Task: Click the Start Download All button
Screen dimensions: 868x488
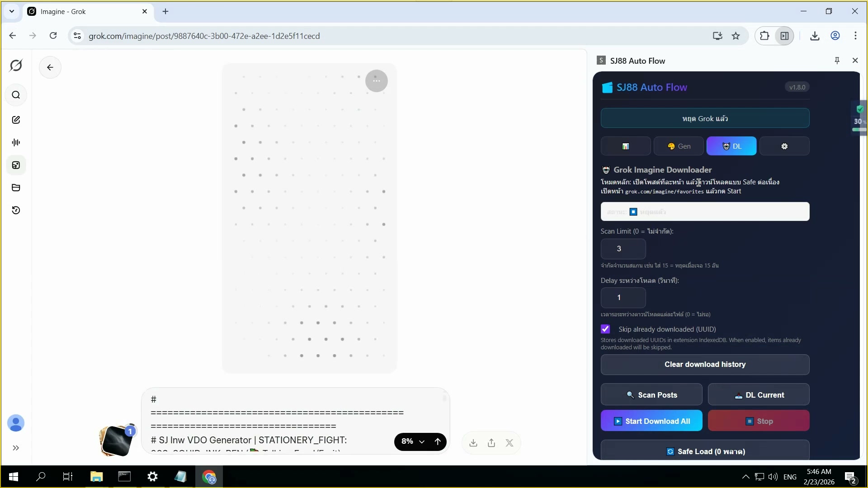Action: [x=651, y=421]
